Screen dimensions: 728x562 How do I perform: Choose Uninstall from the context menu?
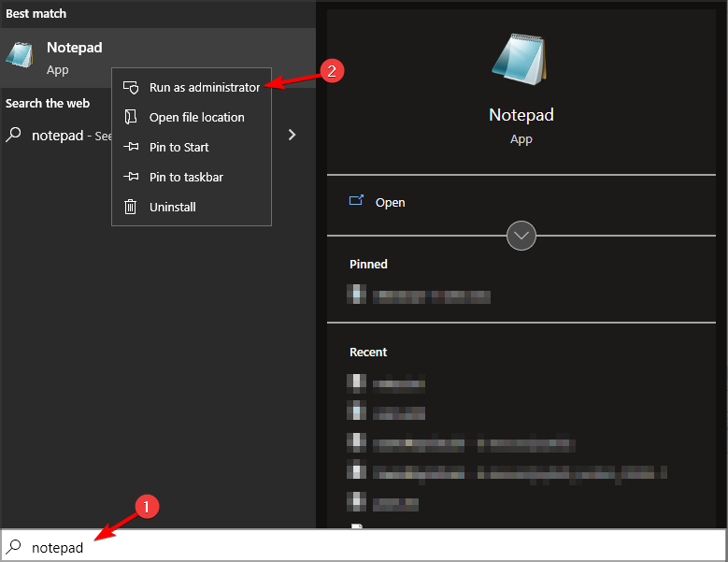pos(192,207)
